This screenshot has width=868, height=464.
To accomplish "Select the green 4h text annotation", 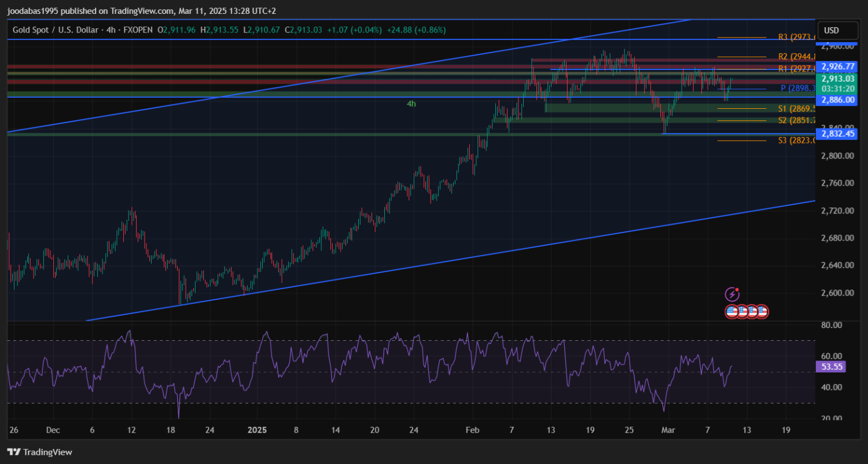I will click(x=411, y=104).
